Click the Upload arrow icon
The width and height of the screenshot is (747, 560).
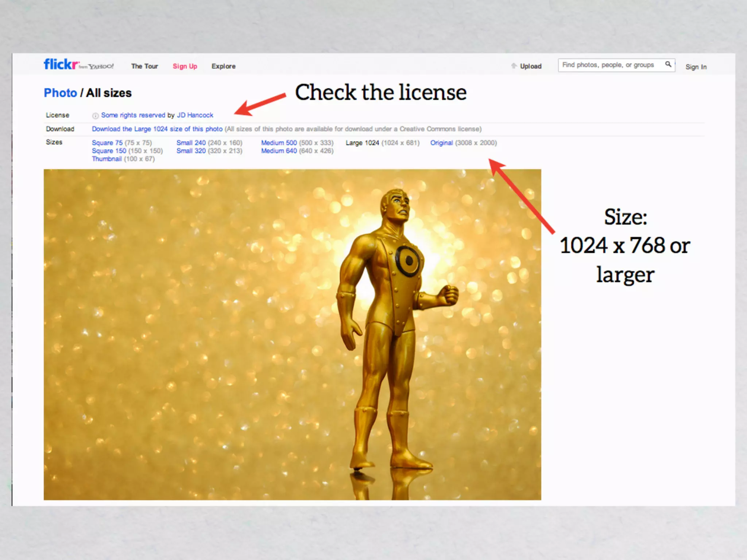[x=514, y=66]
